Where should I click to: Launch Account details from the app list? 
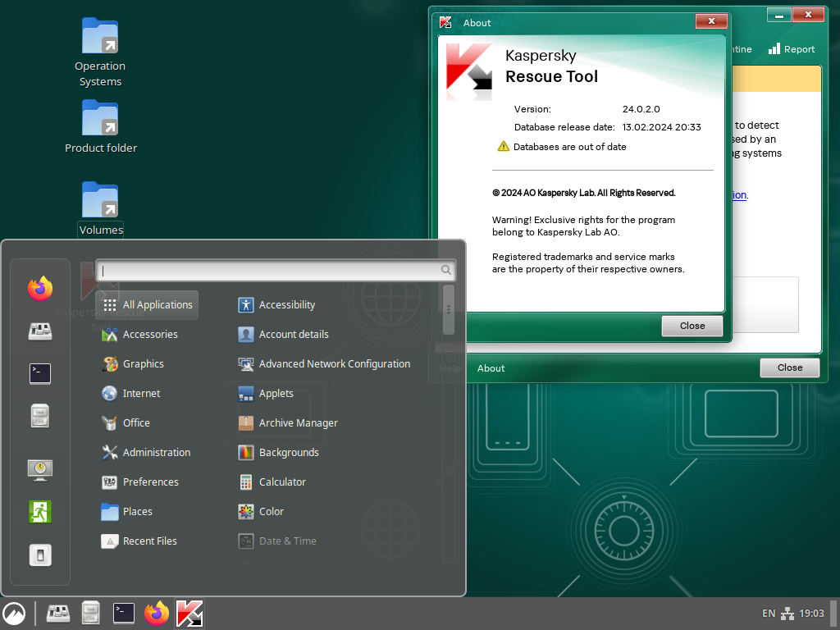[283, 335]
